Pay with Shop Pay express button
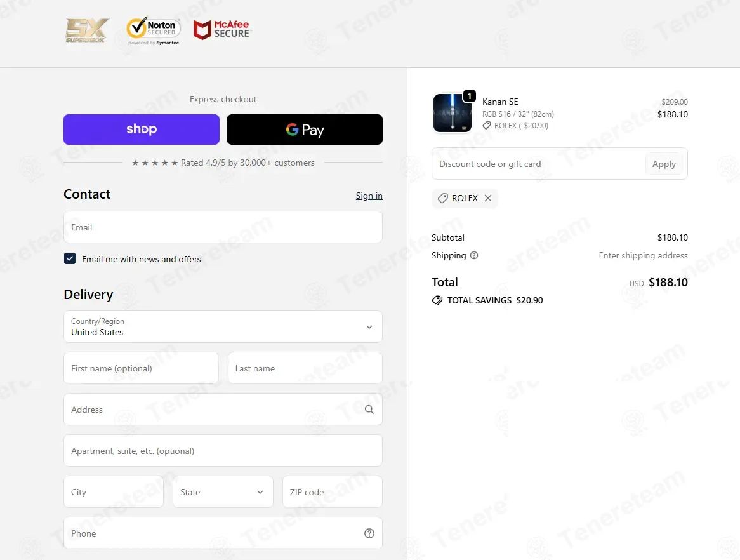Image resolution: width=740 pixels, height=560 pixels. point(142,130)
